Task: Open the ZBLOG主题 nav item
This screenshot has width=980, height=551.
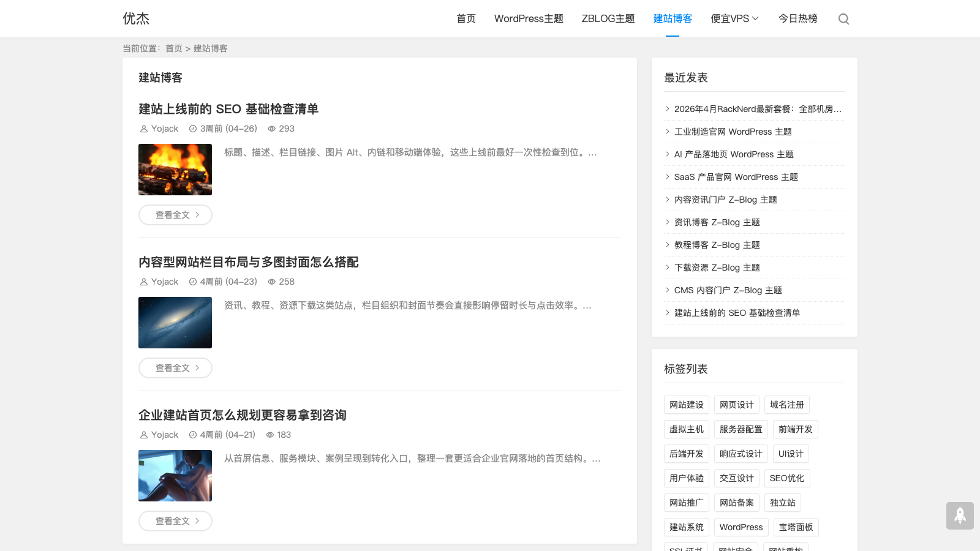Action: pyautogui.click(x=608, y=18)
